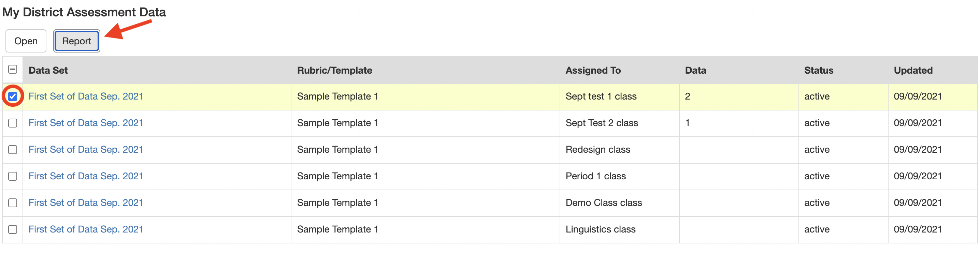Screen dimensions: 980x255
Task: Click the Status column header
Action: 818,70
